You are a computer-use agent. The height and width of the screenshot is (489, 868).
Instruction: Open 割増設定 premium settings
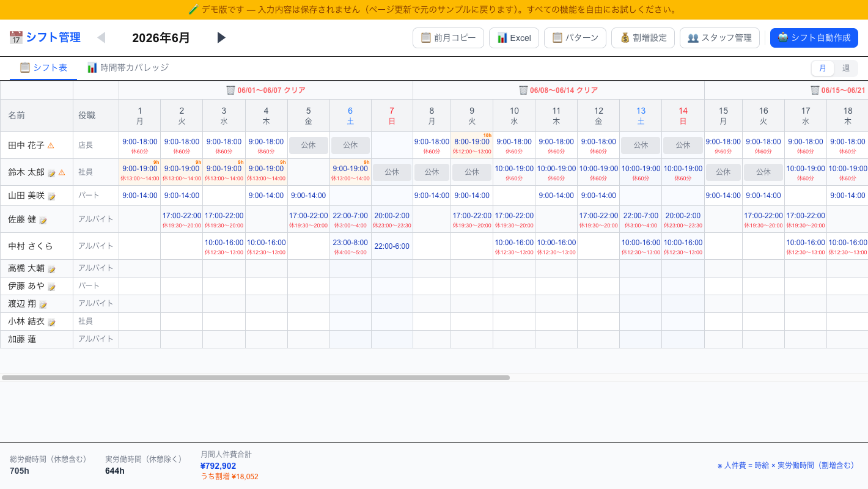click(643, 38)
